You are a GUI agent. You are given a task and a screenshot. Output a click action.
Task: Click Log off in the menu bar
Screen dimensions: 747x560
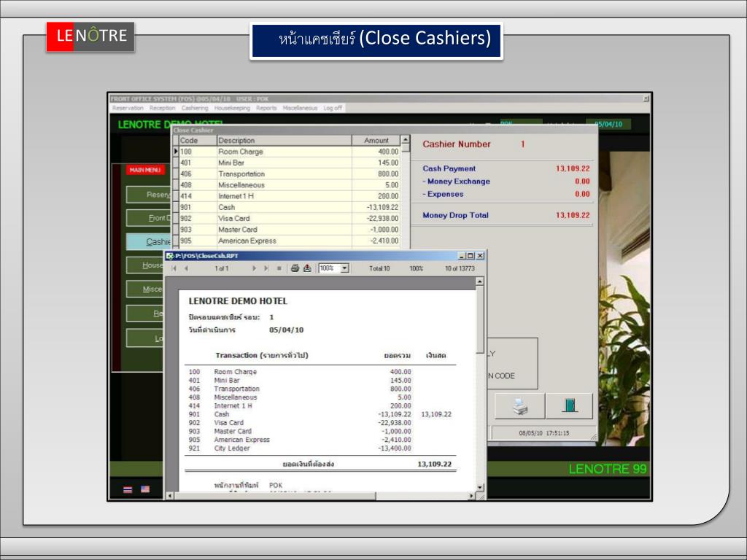[x=333, y=108]
